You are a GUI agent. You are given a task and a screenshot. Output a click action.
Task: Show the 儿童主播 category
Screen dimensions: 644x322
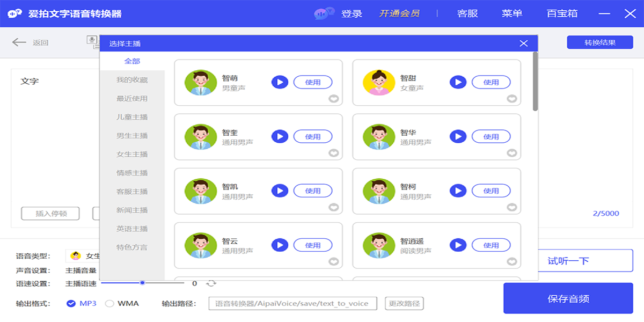click(132, 117)
